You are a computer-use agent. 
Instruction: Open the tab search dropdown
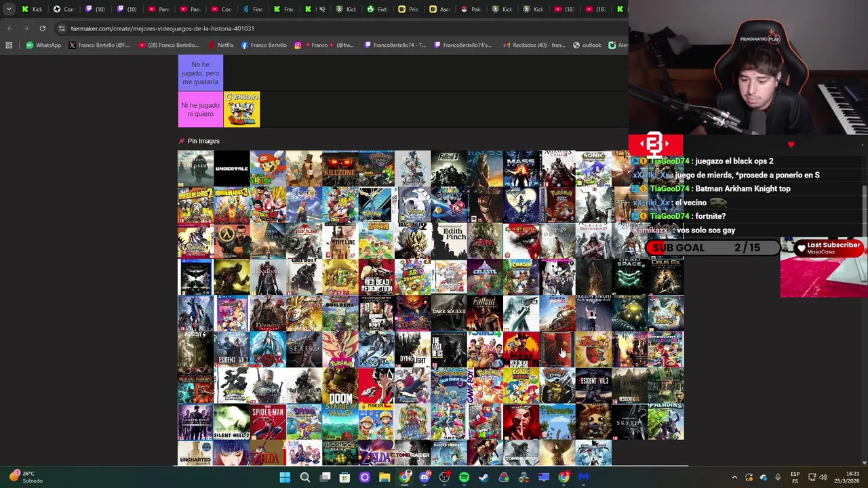coord(9,9)
